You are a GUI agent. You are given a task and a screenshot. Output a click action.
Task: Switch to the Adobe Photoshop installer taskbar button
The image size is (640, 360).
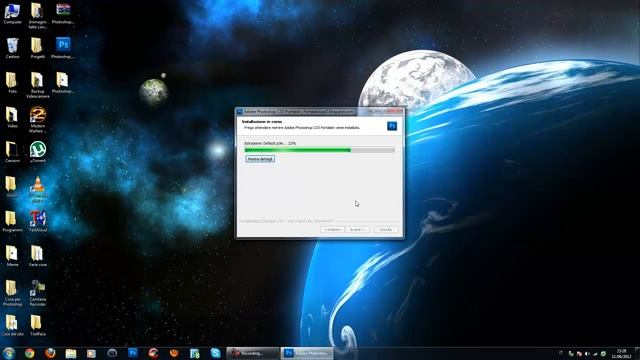click(307, 353)
